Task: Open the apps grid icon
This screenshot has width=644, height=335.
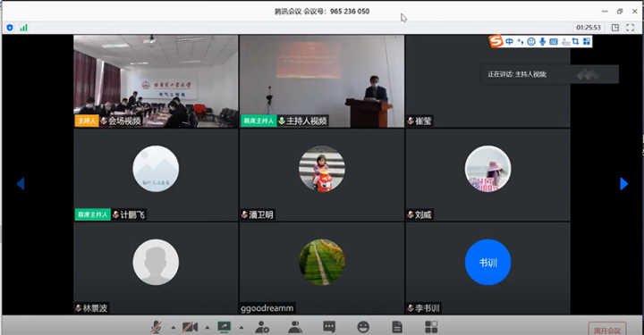Action: coord(431,327)
